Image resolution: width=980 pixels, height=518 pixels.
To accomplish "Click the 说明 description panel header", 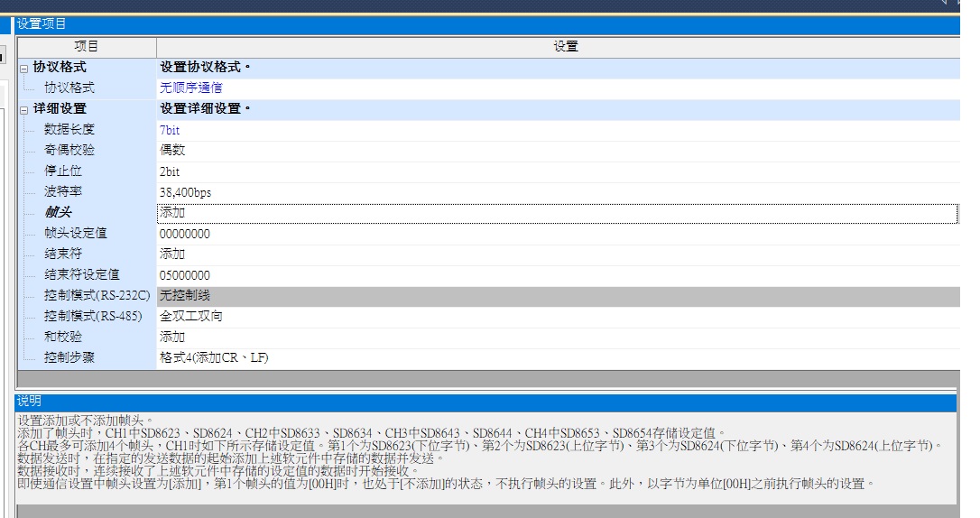I will [487, 402].
